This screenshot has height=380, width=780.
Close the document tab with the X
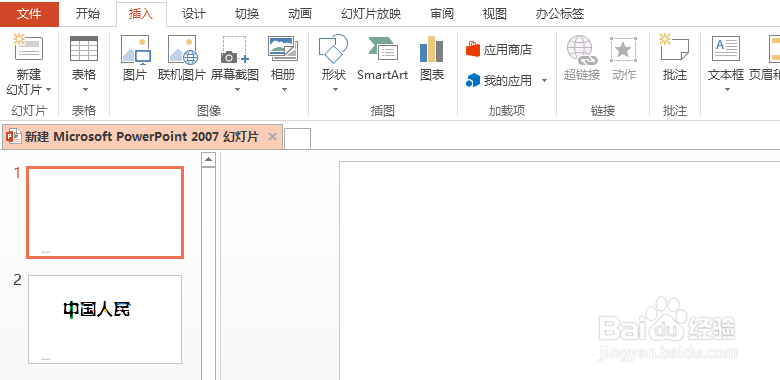(272, 136)
